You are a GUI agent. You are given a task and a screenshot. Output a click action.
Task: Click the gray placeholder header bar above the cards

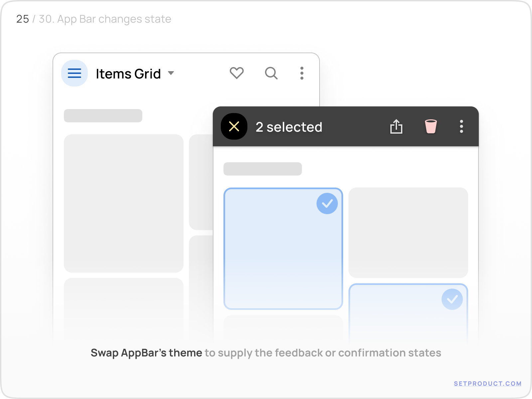263,169
